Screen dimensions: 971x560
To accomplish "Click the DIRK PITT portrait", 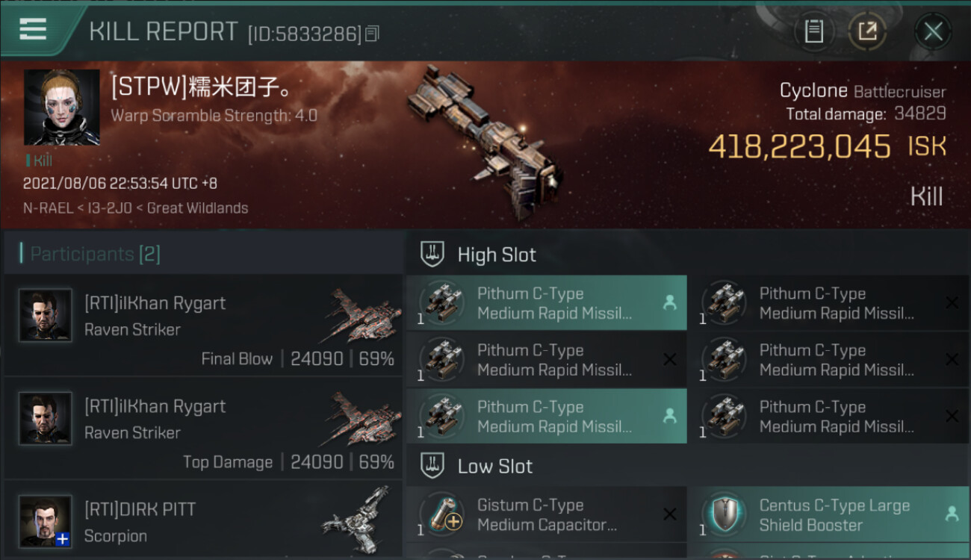I will pyautogui.click(x=46, y=521).
